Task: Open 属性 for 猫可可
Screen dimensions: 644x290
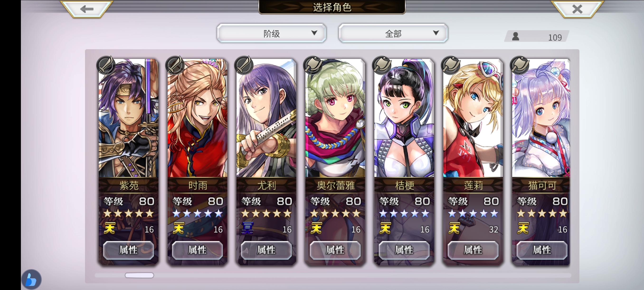Action: (x=542, y=250)
